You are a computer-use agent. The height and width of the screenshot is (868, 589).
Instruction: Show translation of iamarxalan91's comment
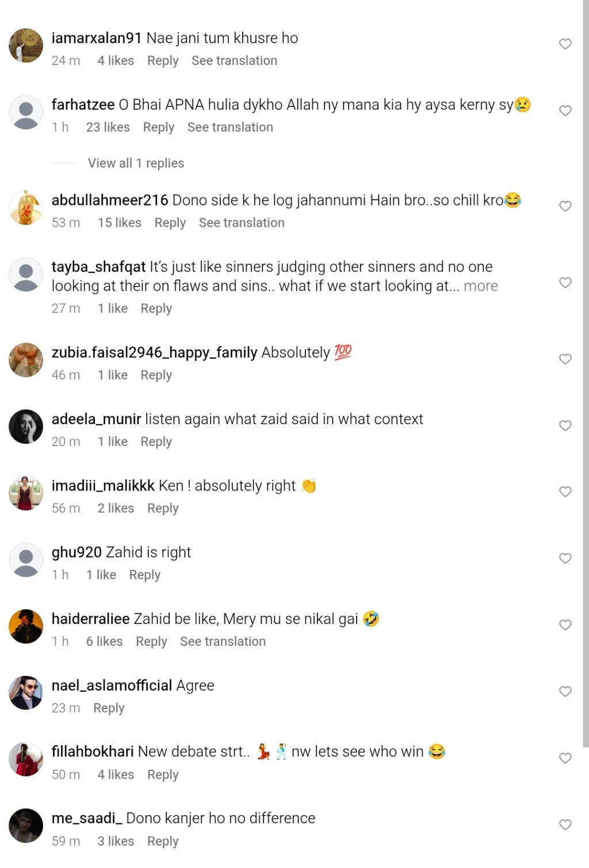[x=234, y=60]
